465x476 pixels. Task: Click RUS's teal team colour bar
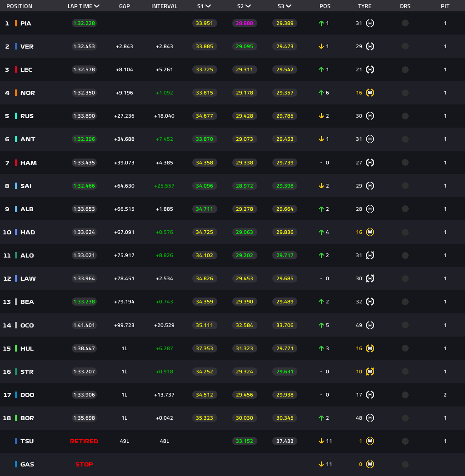pos(16,116)
